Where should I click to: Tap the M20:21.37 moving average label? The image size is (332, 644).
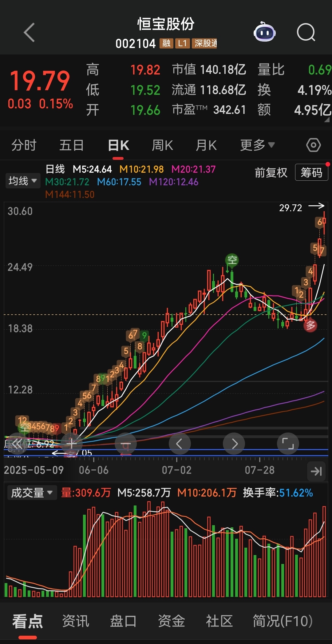click(193, 169)
